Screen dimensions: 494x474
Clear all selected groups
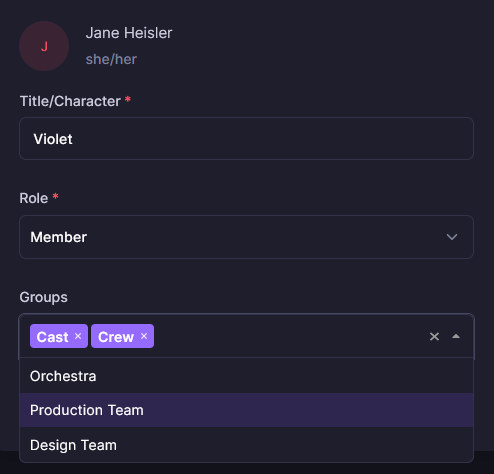click(434, 336)
